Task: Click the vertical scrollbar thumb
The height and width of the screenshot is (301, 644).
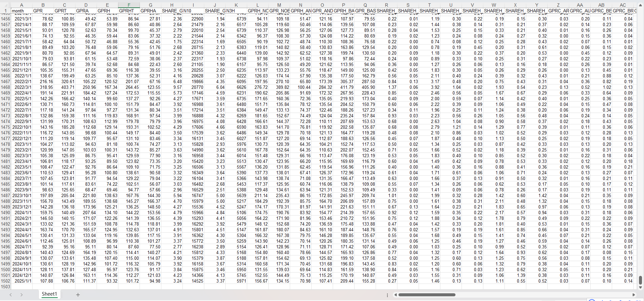Action: coord(640,280)
